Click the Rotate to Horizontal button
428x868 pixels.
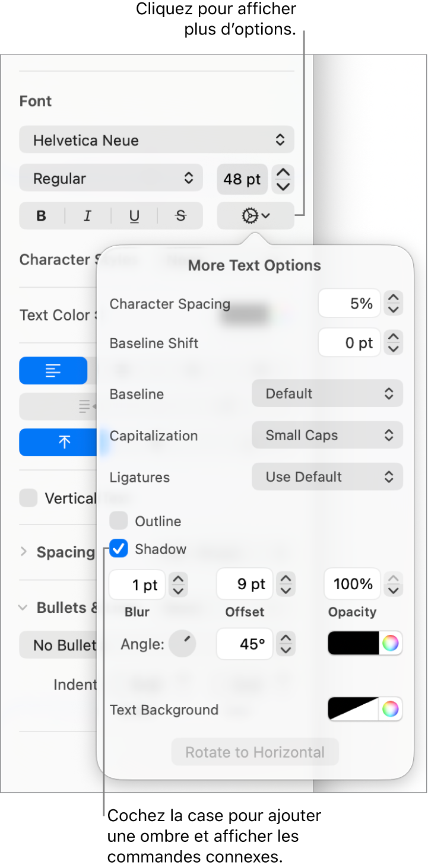pyautogui.click(x=255, y=752)
